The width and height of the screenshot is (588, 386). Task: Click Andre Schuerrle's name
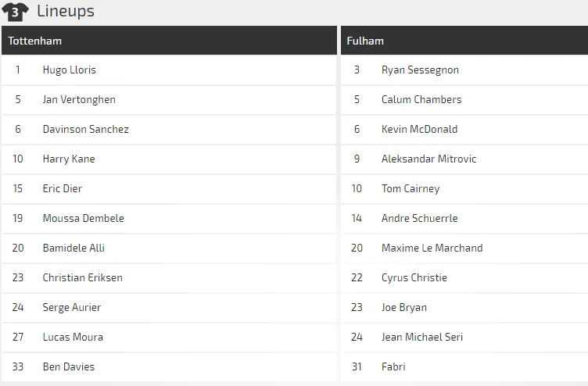[x=419, y=218]
